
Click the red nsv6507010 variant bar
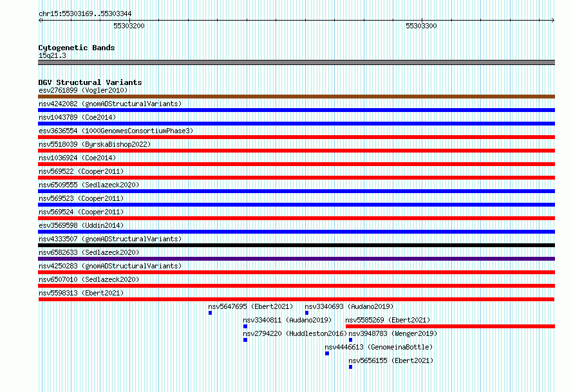click(296, 286)
